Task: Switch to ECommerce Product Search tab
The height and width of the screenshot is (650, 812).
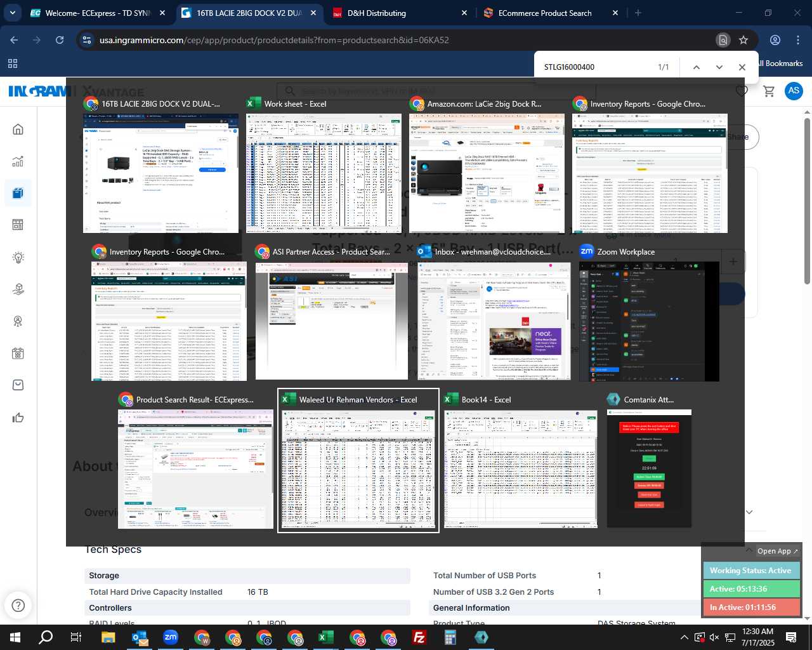Action: [551, 13]
